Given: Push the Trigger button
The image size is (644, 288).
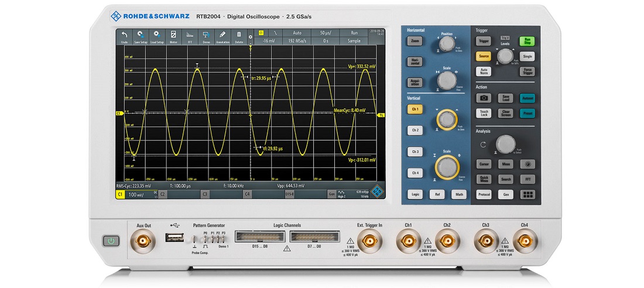Looking at the screenshot, I should tap(484, 41).
